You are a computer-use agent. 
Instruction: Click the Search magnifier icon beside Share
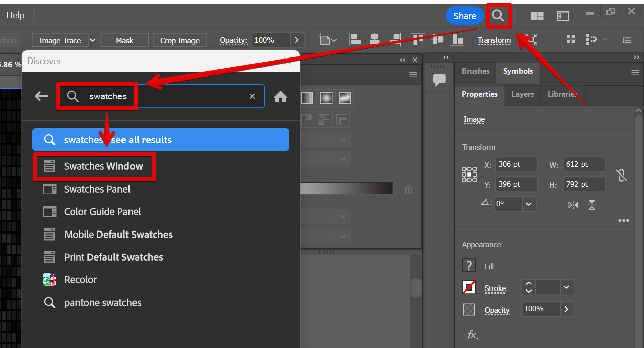point(498,16)
